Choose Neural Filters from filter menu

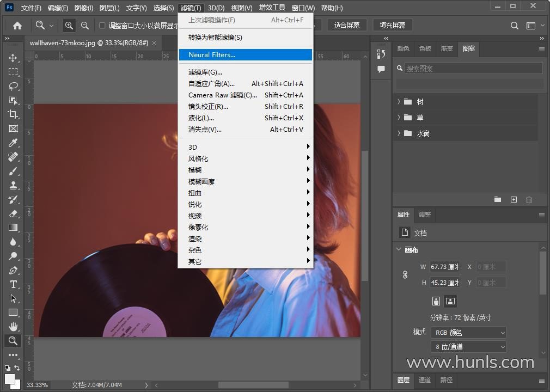click(x=246, y=54)
